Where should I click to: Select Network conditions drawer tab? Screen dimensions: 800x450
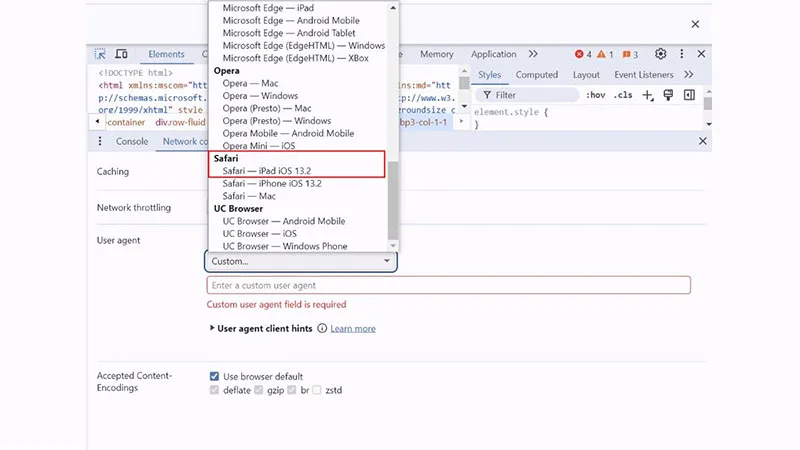(x=185, y=141)
